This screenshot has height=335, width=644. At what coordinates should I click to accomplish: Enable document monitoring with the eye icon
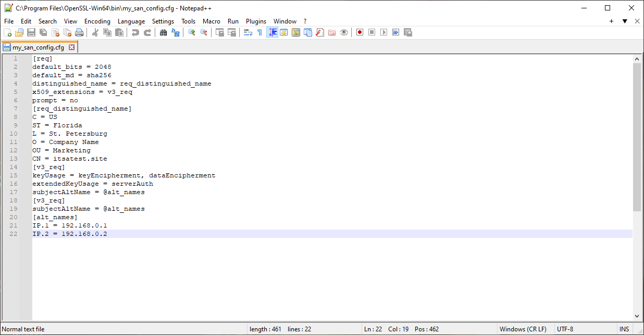pyautogui.click(x=343, y=32)
